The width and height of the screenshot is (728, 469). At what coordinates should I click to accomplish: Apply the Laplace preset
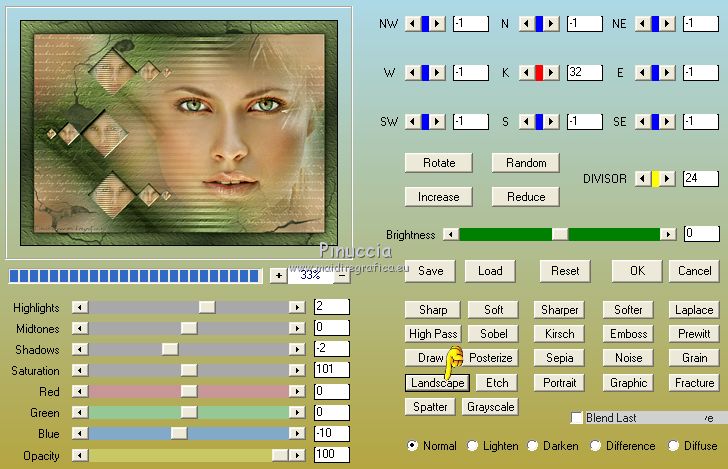pos(694,310)
